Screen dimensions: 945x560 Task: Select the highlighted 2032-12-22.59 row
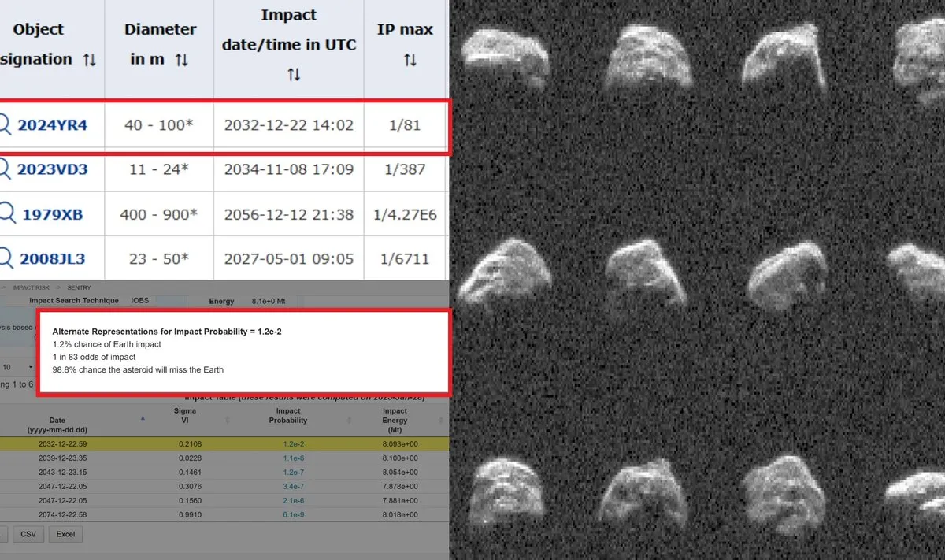(x=120, y=444)
